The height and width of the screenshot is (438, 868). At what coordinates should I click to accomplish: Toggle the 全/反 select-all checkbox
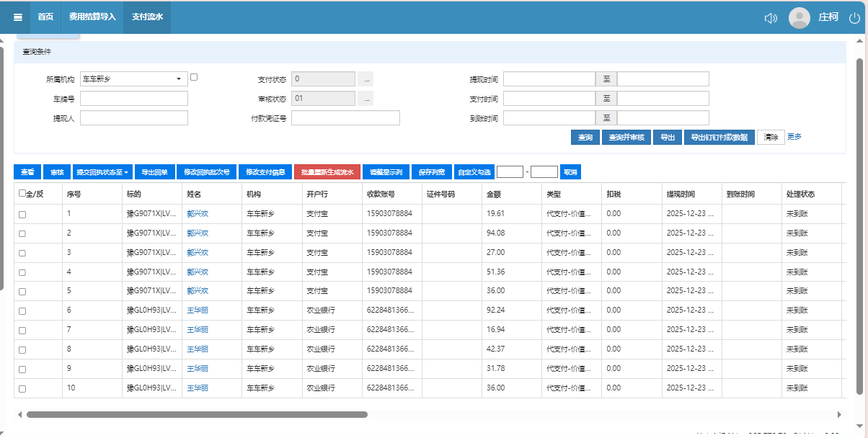tap(22, 193)
